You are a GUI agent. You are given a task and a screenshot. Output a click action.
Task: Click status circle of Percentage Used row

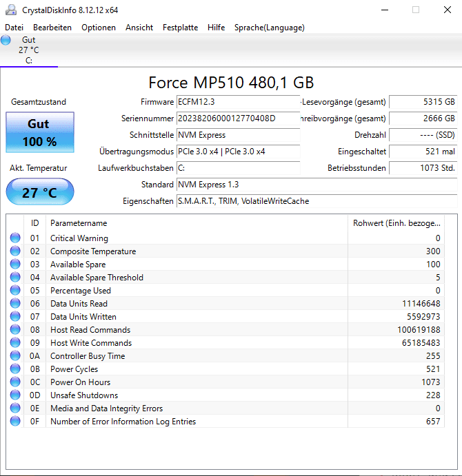click(x=15, y=290)
